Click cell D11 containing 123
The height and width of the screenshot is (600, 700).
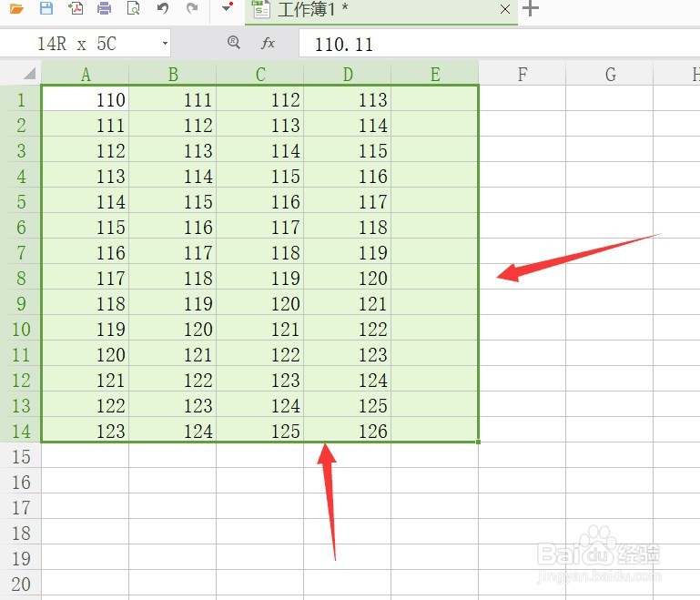click(x=348, y=352)
